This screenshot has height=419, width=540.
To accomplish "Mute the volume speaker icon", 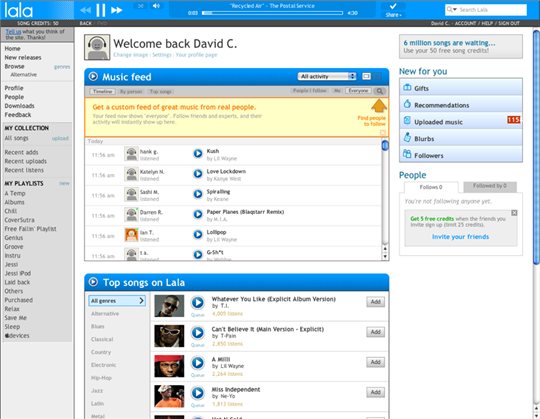I will pyautogui.click(x=156, y=6).
